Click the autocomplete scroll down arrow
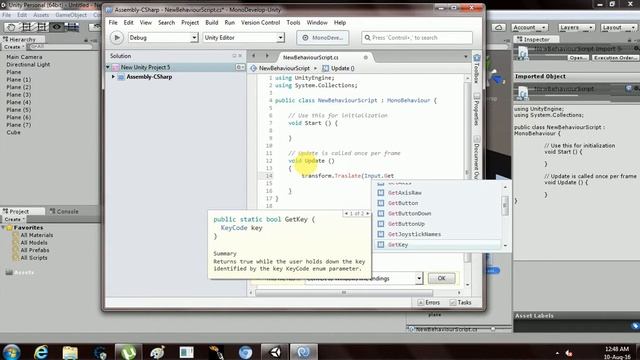Viewport: 640px width, 360px height. [505, 246]
